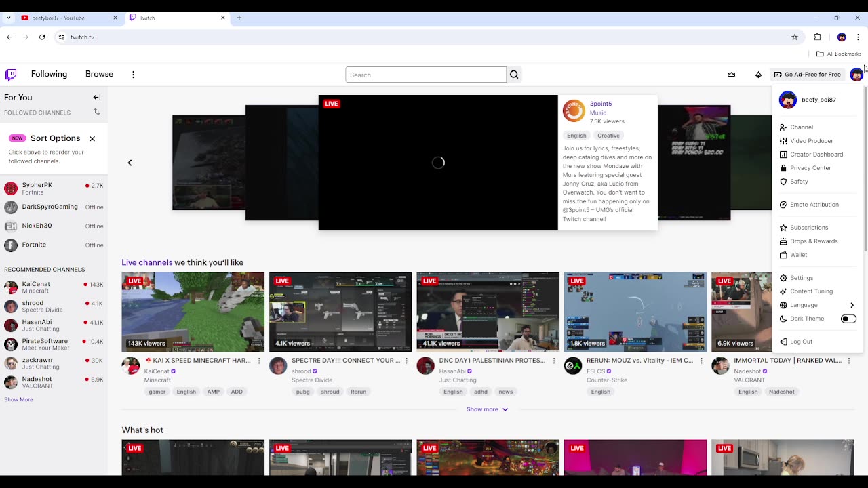The width and height of the screenshot is (868, 488).
Task: Open DarkSpyroGaming followed channel
Action: point(54,207)
